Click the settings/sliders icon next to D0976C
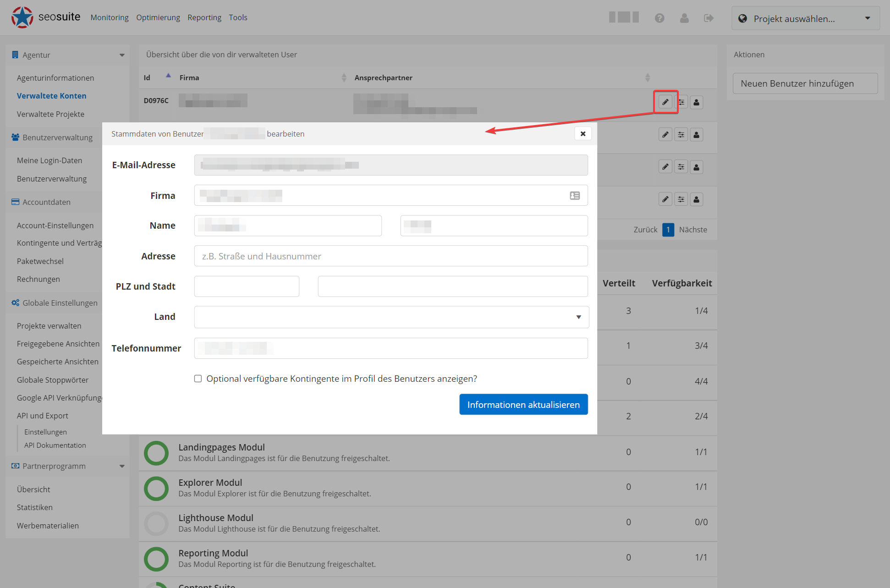Viewport: 890px width, 588px height. point(681,102)
